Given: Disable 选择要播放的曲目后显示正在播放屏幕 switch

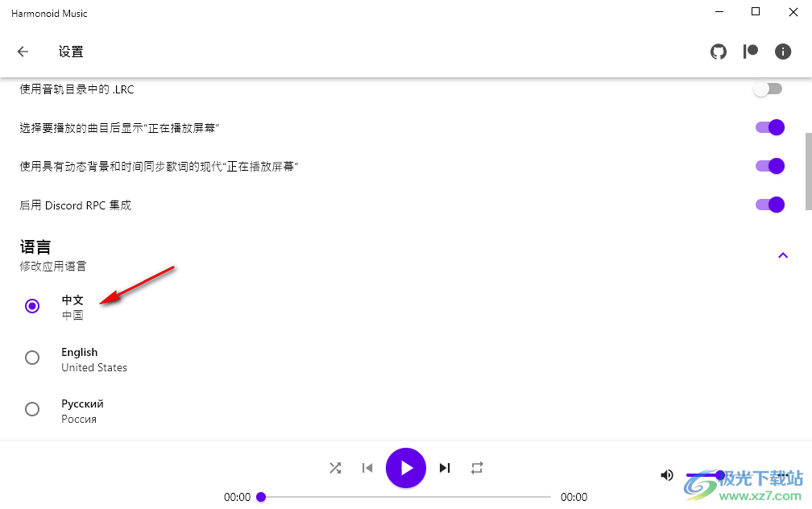Looking at the screenshot, I should click(x=769, y=127).
